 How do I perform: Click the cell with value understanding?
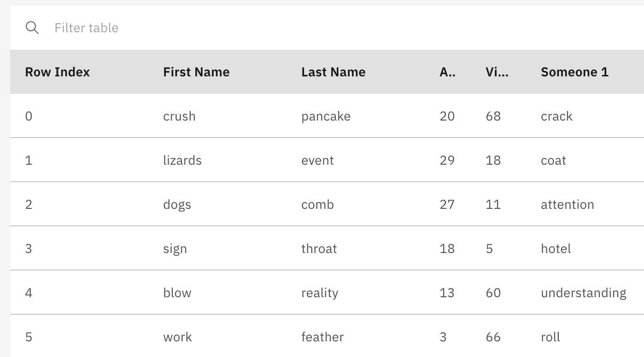[x=583, y=293]
